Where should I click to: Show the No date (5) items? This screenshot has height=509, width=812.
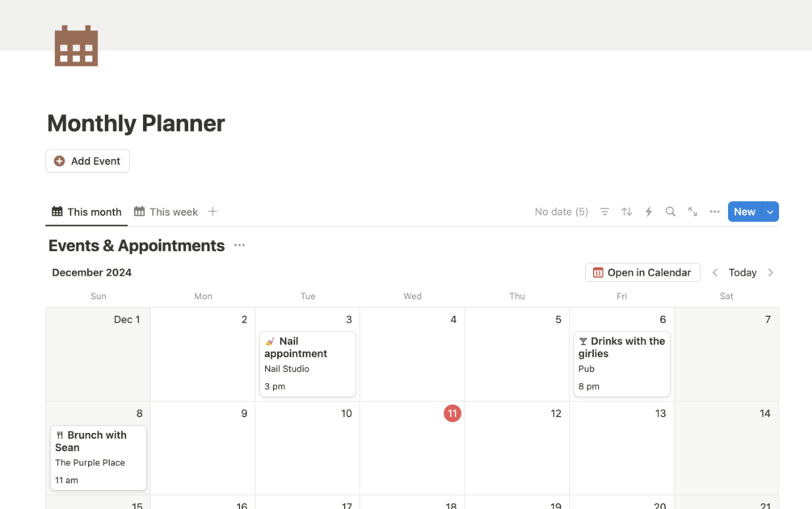click(x=561, y=212)
